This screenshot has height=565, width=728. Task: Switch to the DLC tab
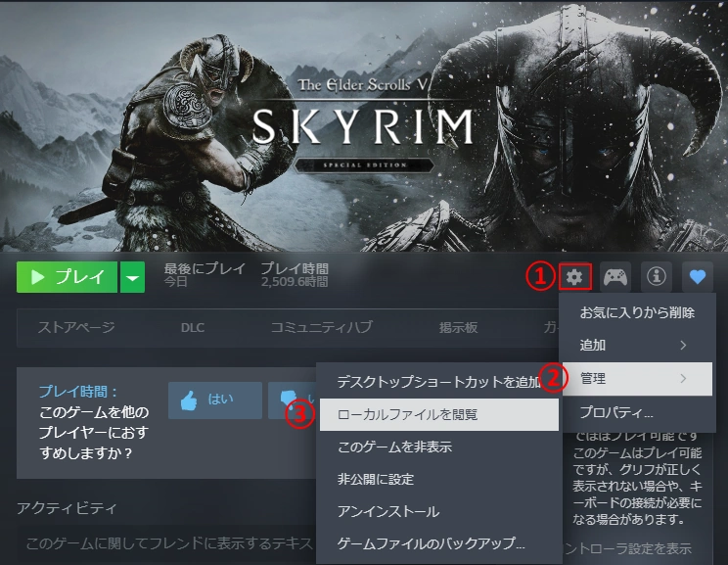coord(193,327)
